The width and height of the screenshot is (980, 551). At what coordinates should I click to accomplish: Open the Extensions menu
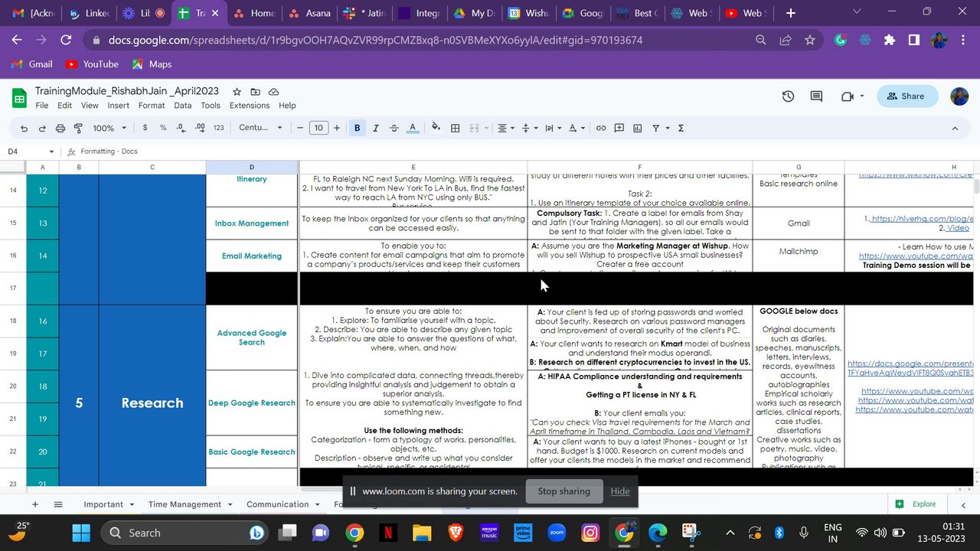tap(250, 106)
